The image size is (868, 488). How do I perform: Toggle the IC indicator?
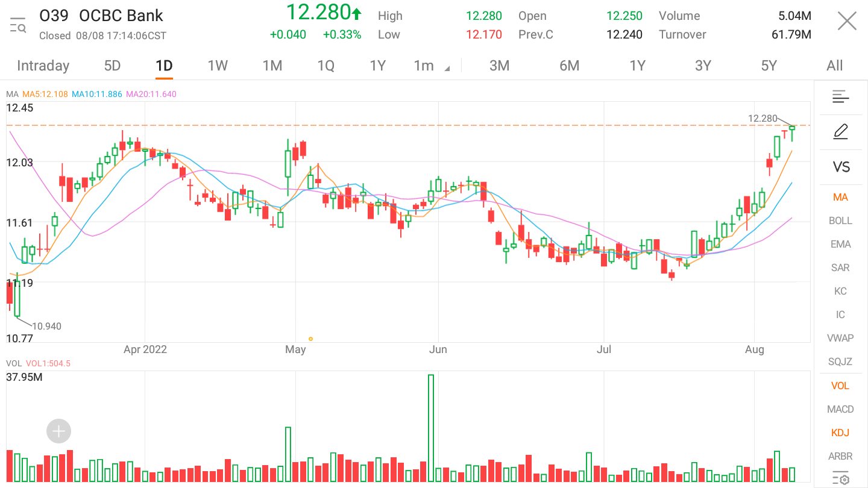840,314
